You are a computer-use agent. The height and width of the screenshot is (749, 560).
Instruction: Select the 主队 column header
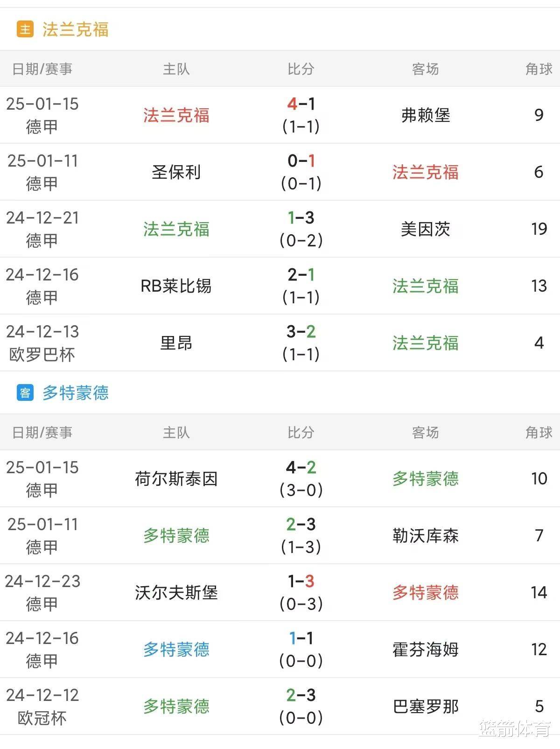(x=176, y=68)
